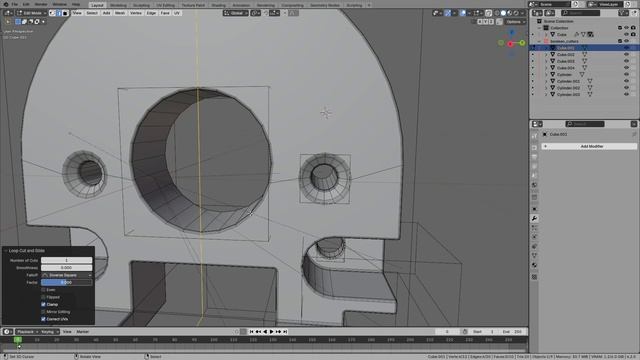Switch to edge select mode
This screenshot has height=360, width=640.
pos(59,13)
